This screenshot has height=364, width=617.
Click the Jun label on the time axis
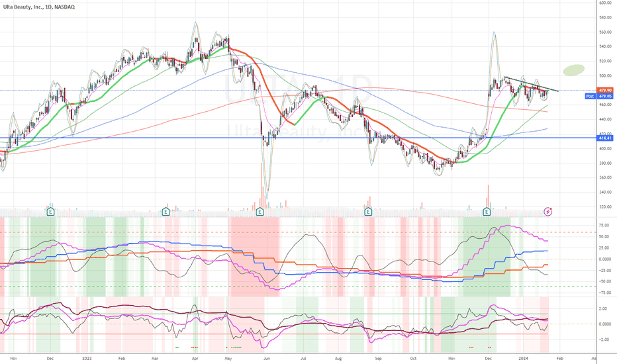click(267, 359)
